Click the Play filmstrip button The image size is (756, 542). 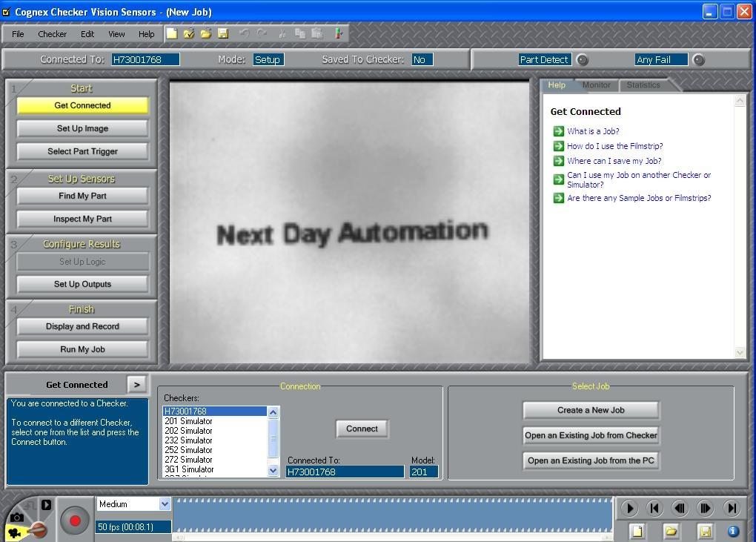629,508
